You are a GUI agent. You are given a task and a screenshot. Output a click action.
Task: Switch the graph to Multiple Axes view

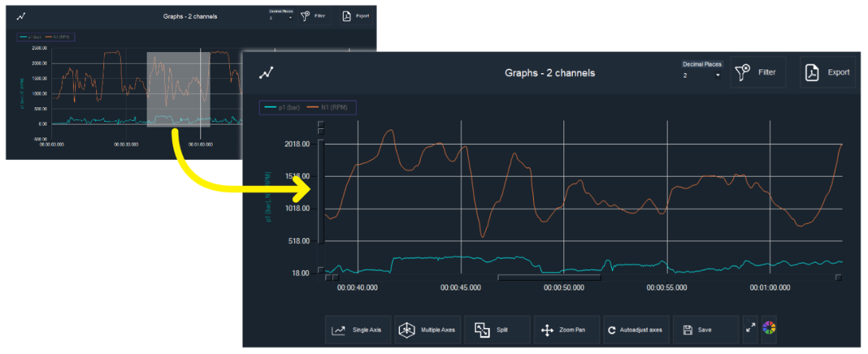tap(427, 329)
